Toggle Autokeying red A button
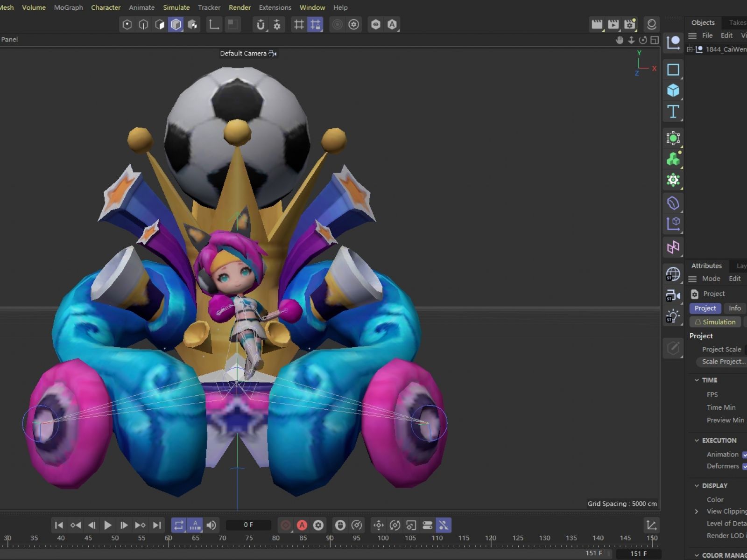The width and height of the screenshot is (747, 560). 302,525
